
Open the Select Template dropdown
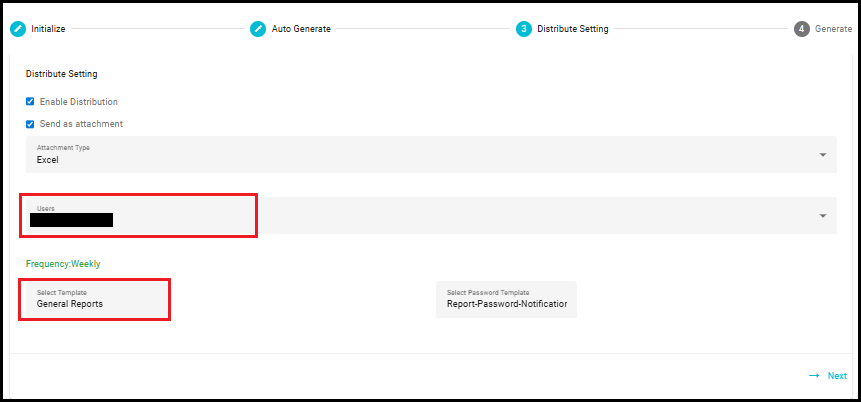coord(96,299)
